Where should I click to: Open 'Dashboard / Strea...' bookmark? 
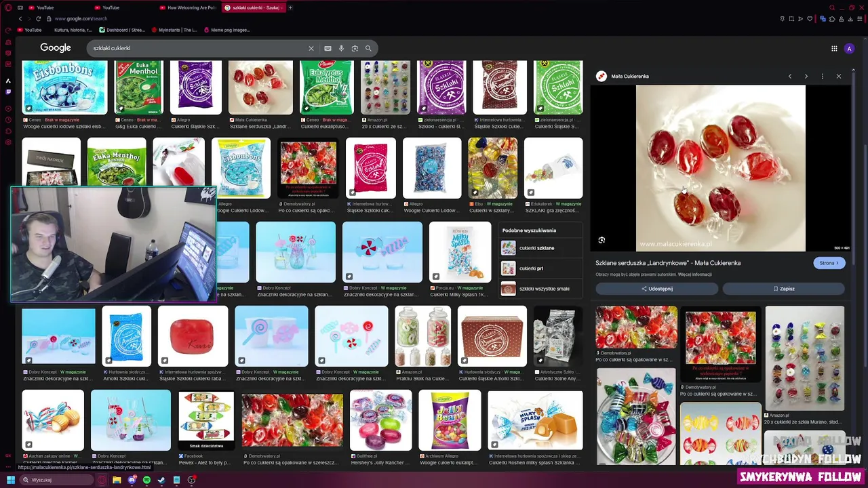pos(122,30)
